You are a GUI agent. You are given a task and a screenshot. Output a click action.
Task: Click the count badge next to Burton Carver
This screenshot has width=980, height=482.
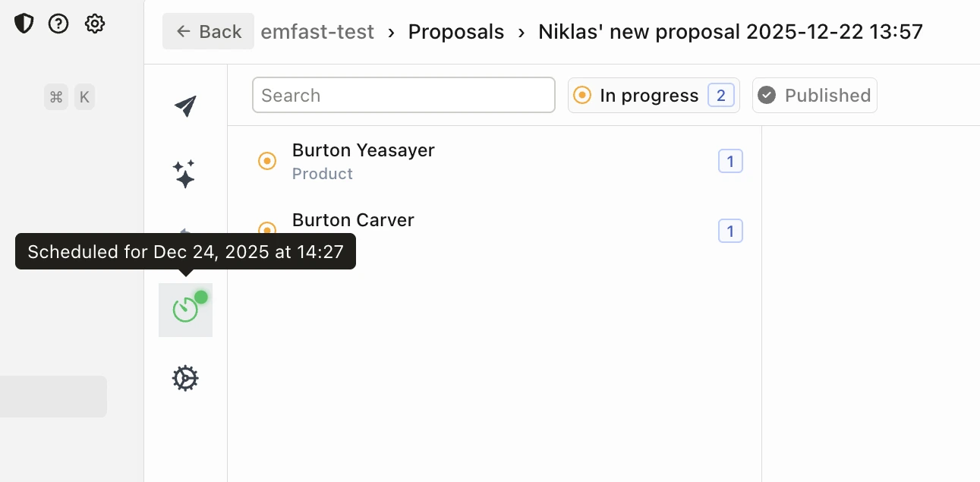coord(730,231)
